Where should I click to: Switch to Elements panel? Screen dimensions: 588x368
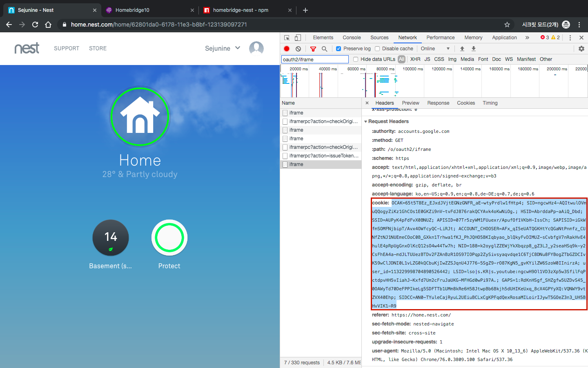coord(323,38)
